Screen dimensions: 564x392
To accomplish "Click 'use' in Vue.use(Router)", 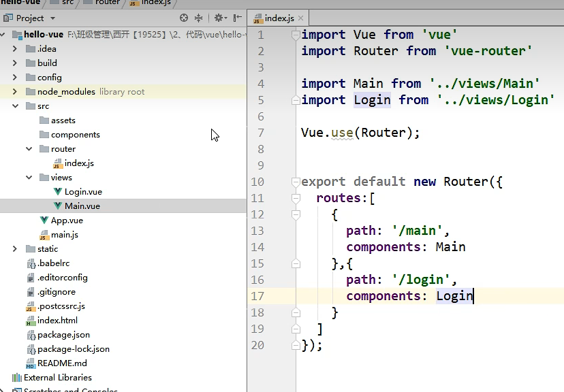I will 342,133.
